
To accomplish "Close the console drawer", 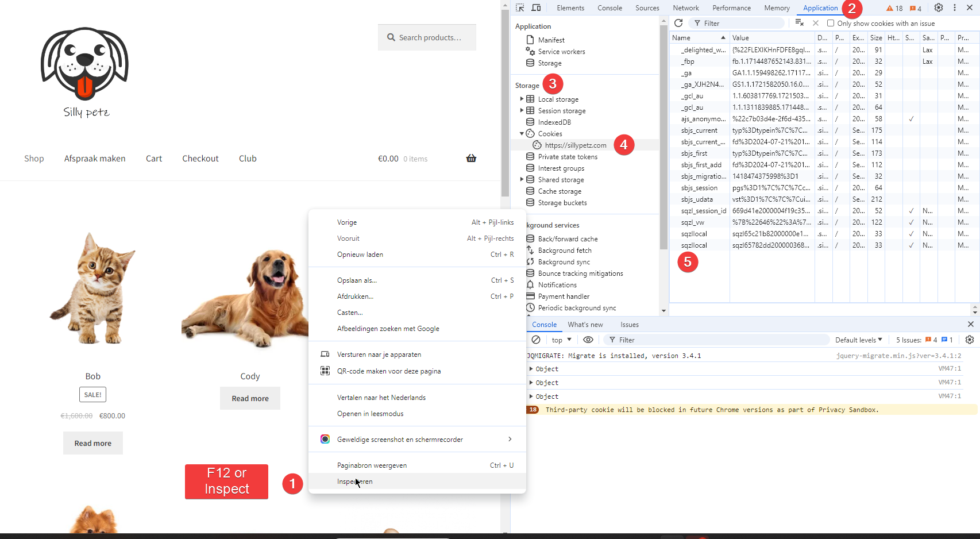I will click(x=971, y=324).
